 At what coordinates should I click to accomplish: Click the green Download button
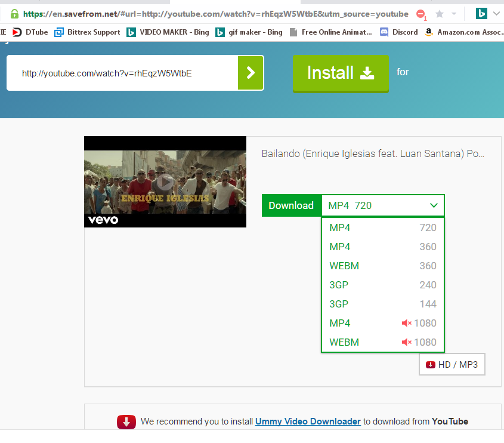coord(291,205)
